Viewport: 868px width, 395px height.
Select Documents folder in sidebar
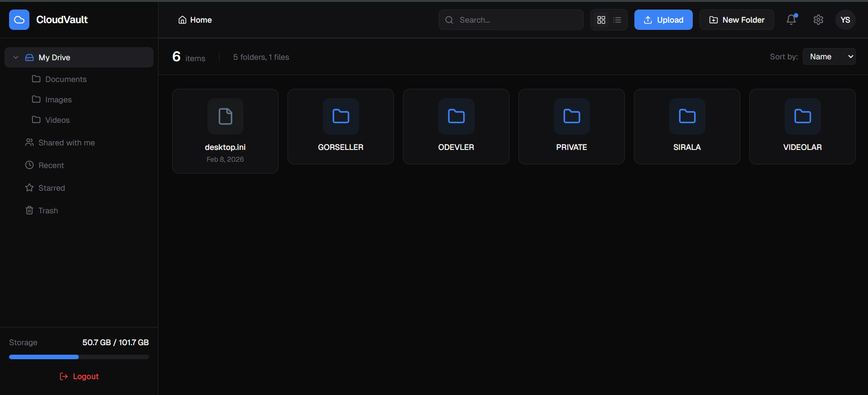[x=66, y=79]
